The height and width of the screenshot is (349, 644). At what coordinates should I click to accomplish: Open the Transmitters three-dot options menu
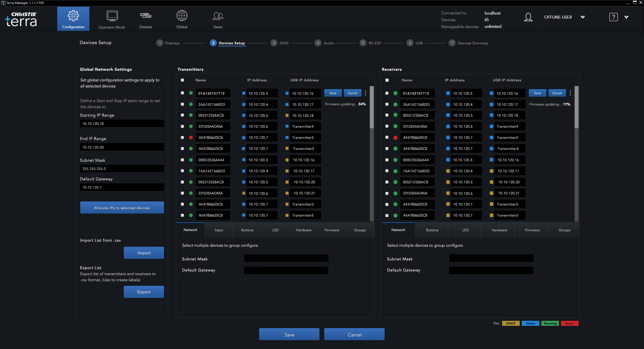coord(365,93)
